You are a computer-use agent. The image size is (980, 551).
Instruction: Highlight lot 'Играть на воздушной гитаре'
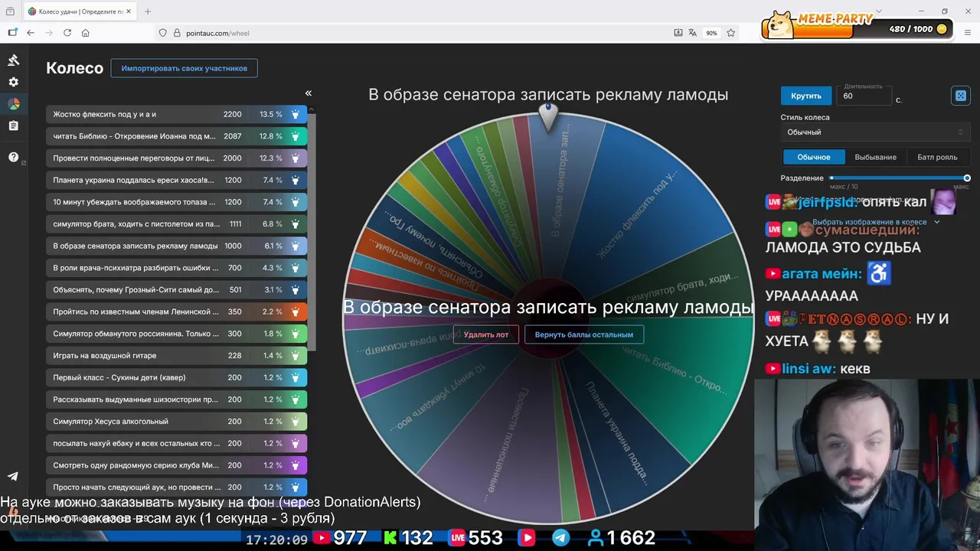click(x=296, y=355)
